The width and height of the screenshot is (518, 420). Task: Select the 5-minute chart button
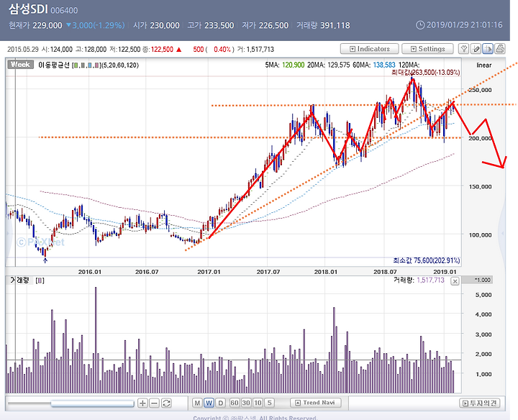click(x=270, y=403)
